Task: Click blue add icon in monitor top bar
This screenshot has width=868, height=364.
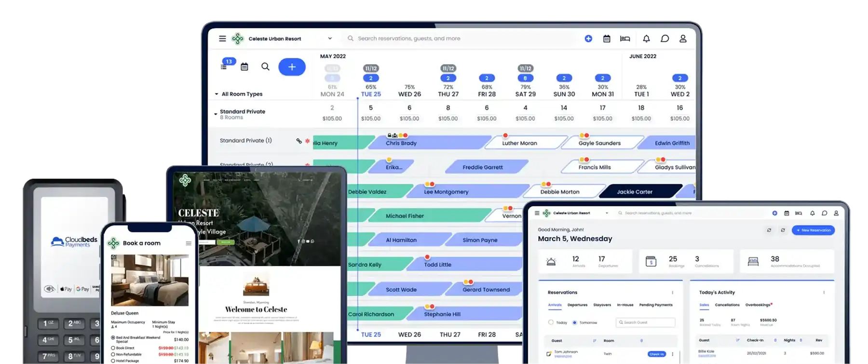Action: point(588,39)
